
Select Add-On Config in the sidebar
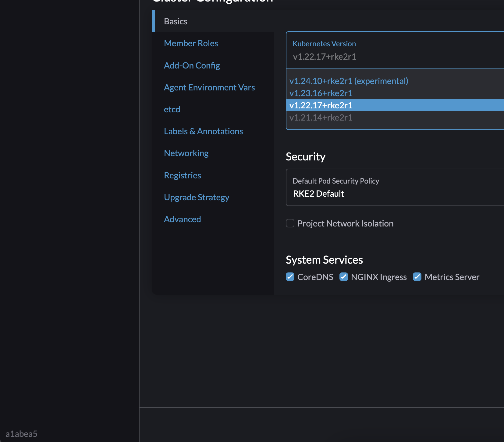click(x=192, y=65)
